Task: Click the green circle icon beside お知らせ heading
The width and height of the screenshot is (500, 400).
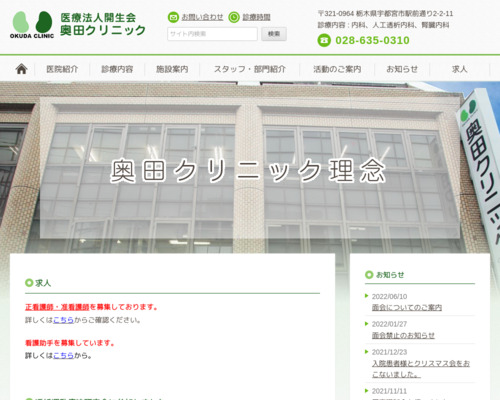Action: point(369,275)
